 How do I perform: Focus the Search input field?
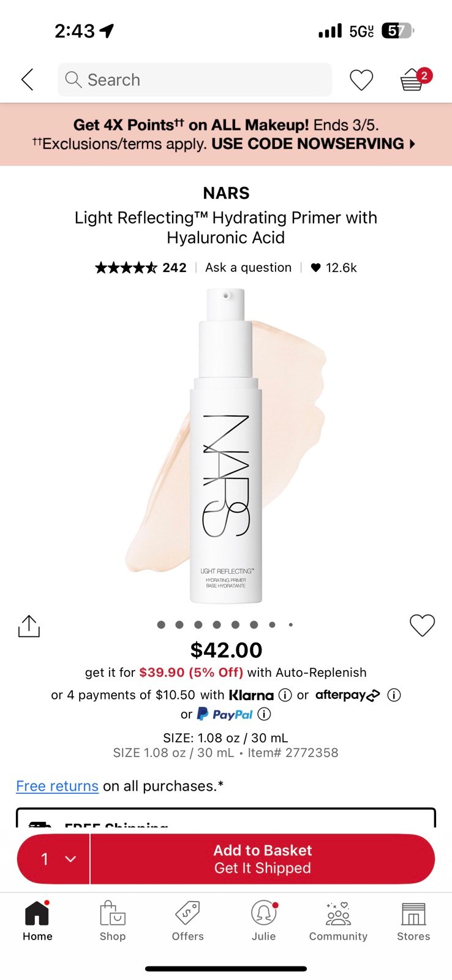click(195, 80)
